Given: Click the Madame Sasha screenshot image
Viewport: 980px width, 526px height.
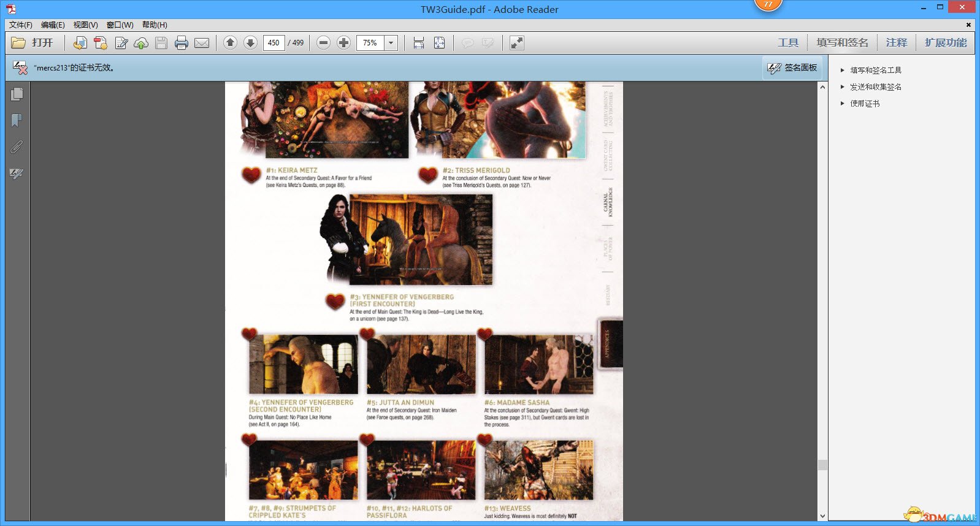Looking at the screenshot, I should pos(539,364).
